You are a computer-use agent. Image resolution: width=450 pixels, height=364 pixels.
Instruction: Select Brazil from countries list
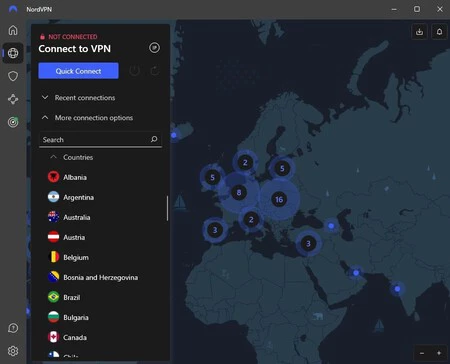[x=72, y=297]
